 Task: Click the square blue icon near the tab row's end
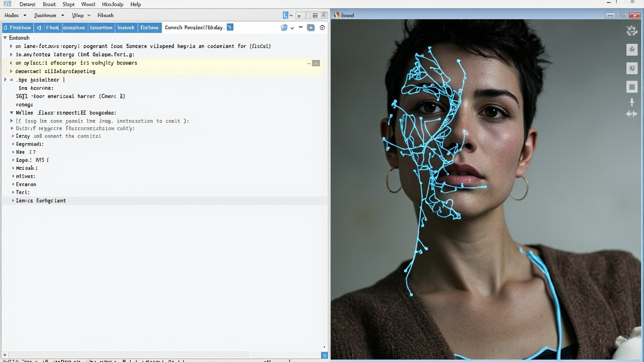(311, 28)
